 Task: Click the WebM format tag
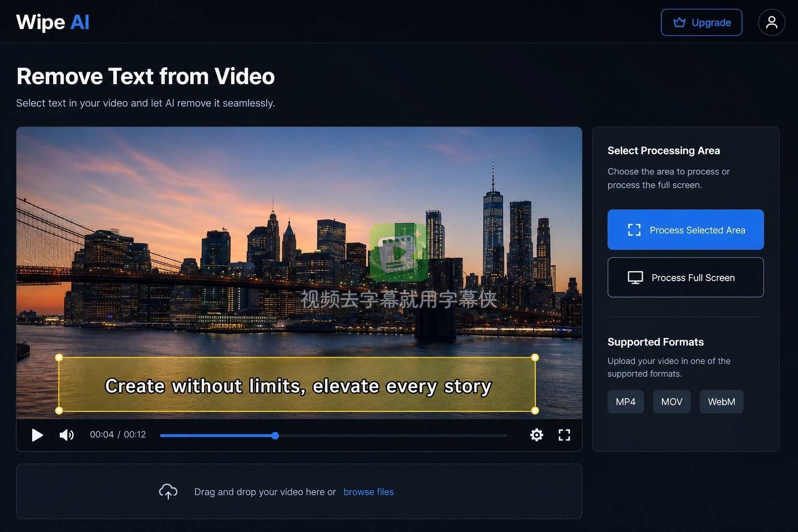pos(721,402)
